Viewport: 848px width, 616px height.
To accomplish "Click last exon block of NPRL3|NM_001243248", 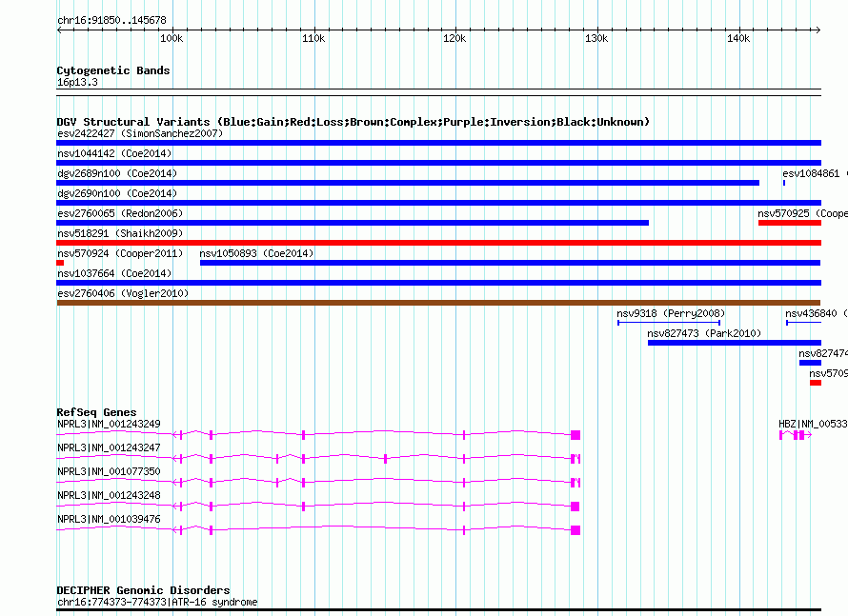I will (x=575, y=507).
